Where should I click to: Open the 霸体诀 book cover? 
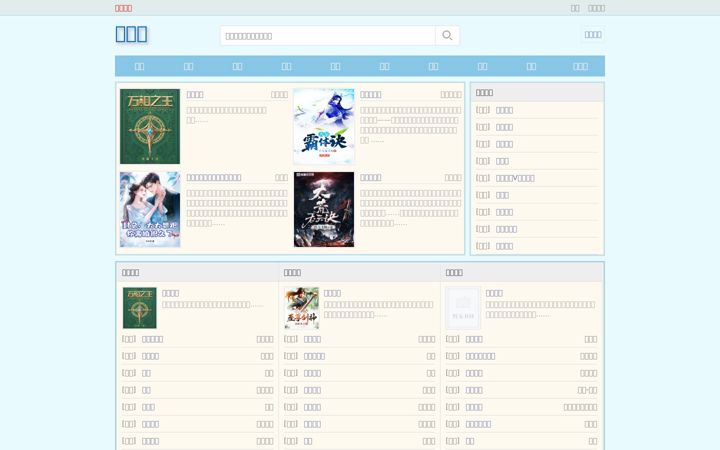324,126
